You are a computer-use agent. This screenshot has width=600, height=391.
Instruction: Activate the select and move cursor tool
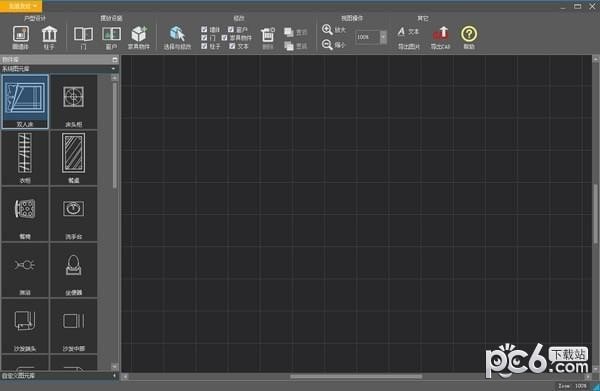(177, 37)
